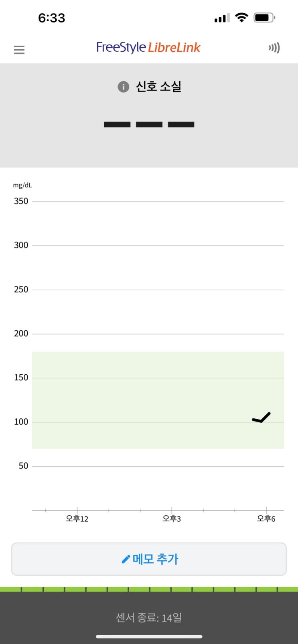Tap the battery indicator icon
The height and width of the screenshot is (644, 298).
(x=264, y=18)
